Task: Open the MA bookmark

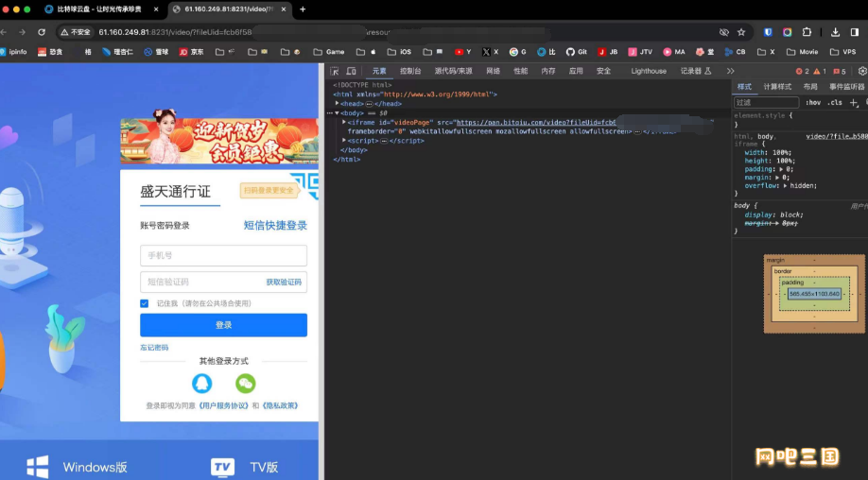Action: coord(674,52)
